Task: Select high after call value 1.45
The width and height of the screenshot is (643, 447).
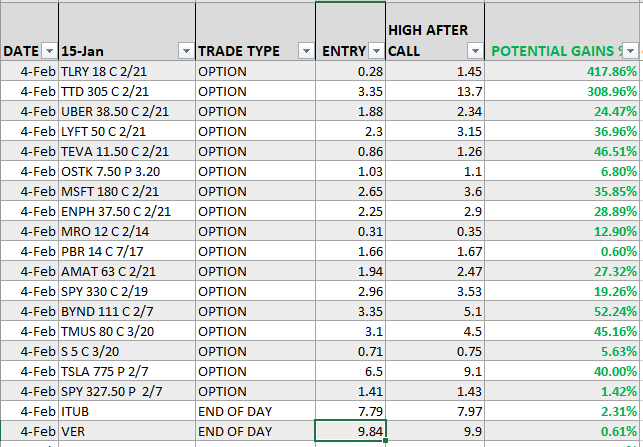Action: (x=435, y=71)
